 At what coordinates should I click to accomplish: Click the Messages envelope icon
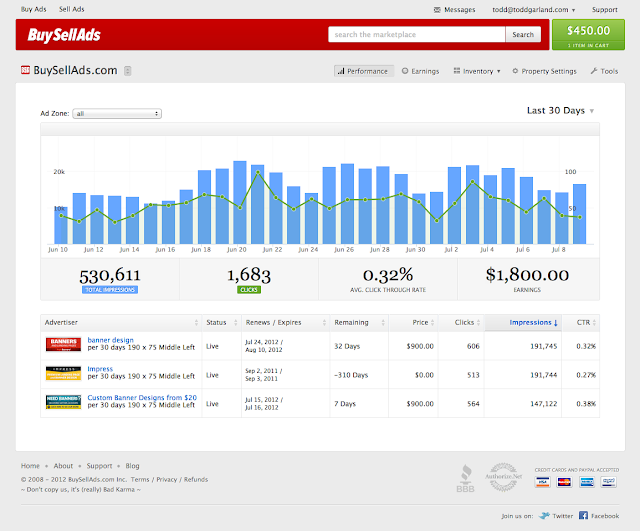(x=437, y=9)
